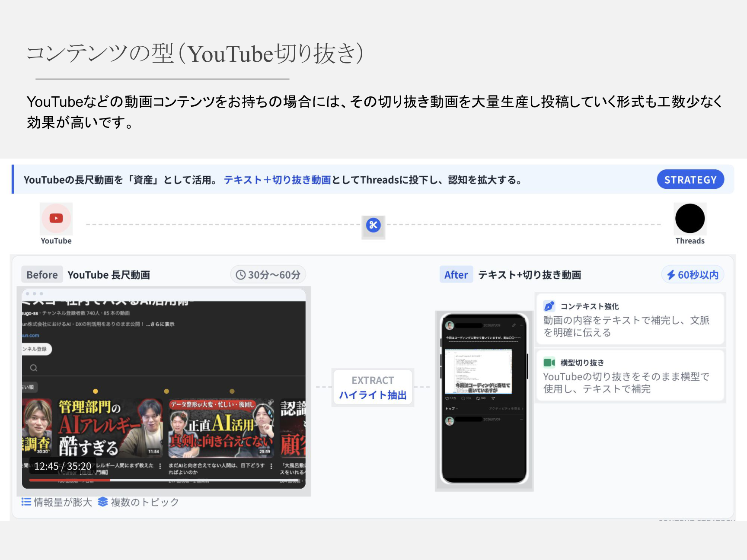The height and width of the screenshot is (560, 747).
Task: Open three-dot menu beside まだAIと向き合えてない人間は video
Action: point(271,466)
